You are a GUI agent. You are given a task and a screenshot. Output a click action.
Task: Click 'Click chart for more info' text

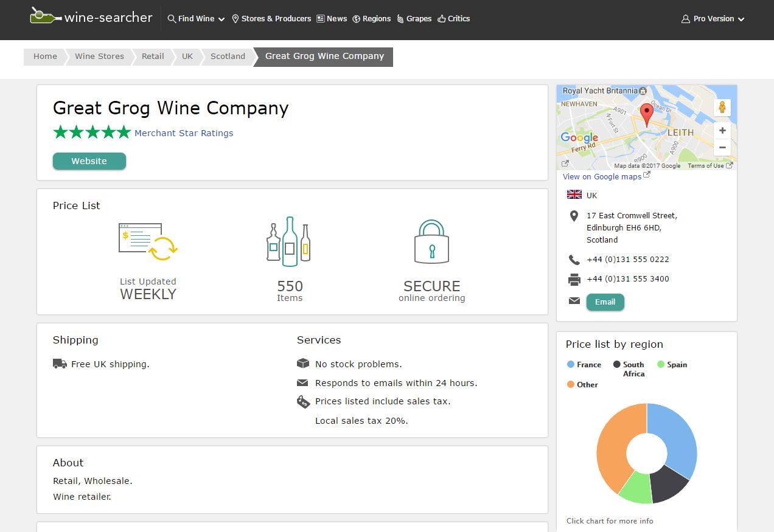[610, 521]
